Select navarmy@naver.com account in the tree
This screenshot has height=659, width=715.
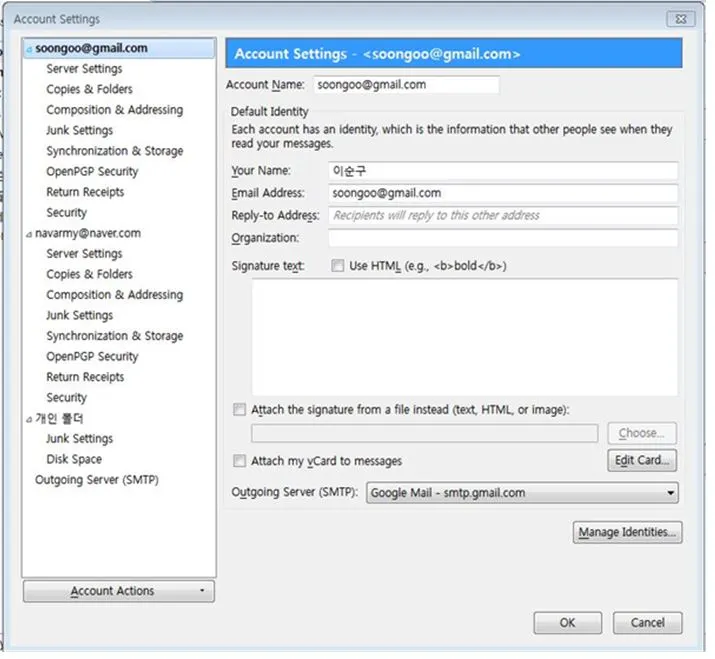[x=88, y=234]
